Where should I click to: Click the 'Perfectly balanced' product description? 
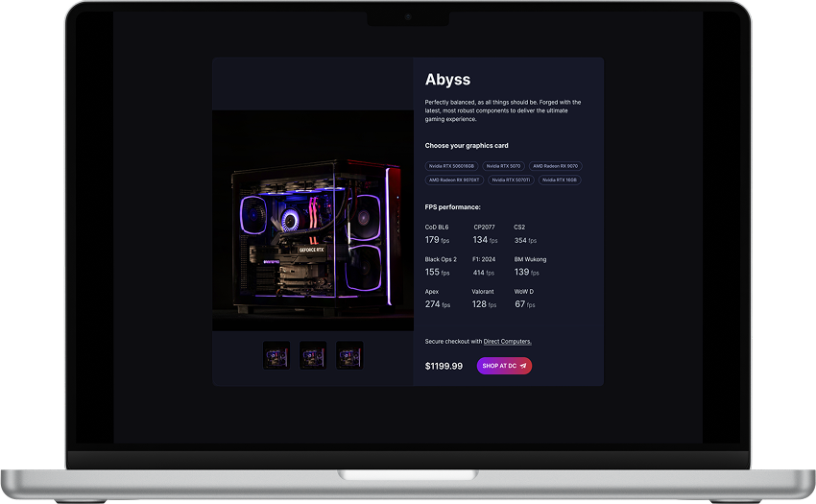click(x=503, y=110)
